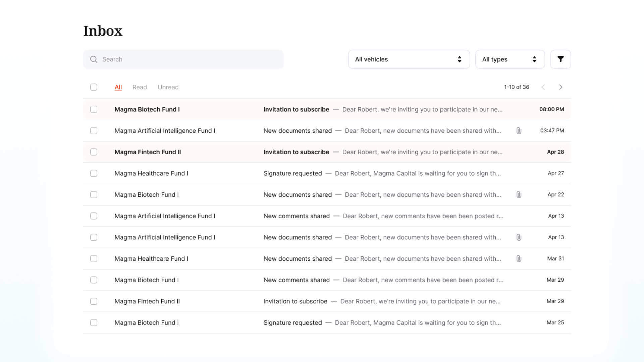Open Apr 27 Signature requested message
This screenshot has width=644, height=362.
pos(327,173)
